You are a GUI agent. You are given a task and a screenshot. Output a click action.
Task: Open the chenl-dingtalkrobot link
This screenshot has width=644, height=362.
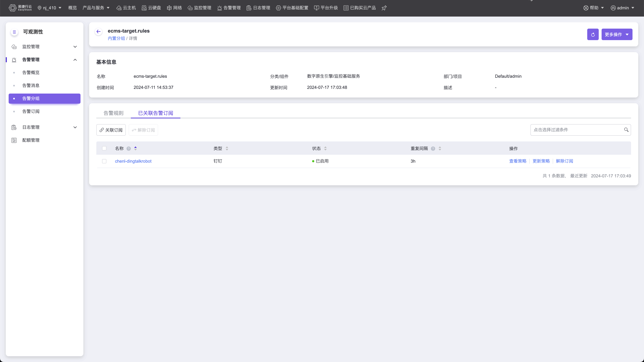click(133, 161)
